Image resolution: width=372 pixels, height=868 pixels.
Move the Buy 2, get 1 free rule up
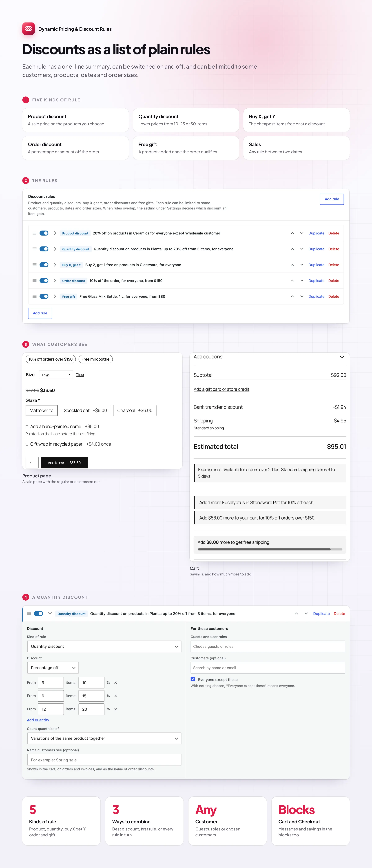click(292, 265)
